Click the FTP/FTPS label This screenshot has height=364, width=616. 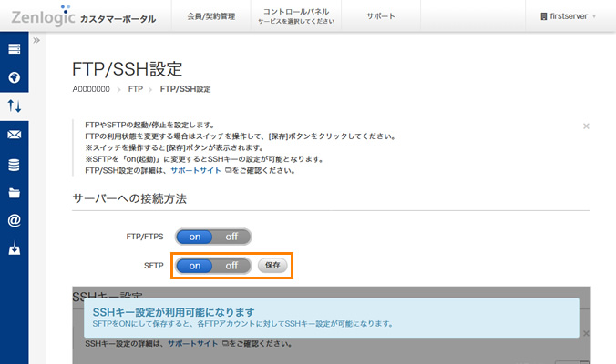pos(145,237)
